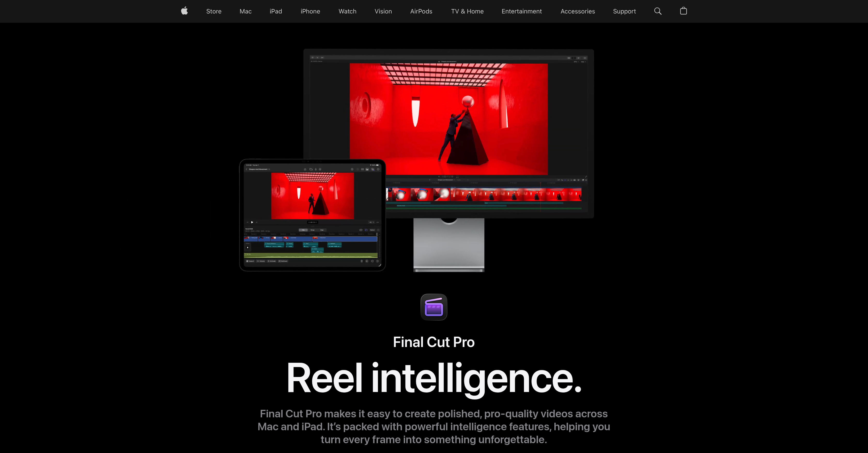Image resolution: width=868 pixels, height=453 pixels.
Task: Select the Clip segment on the iPad timeline
Action: pos(303,230)
